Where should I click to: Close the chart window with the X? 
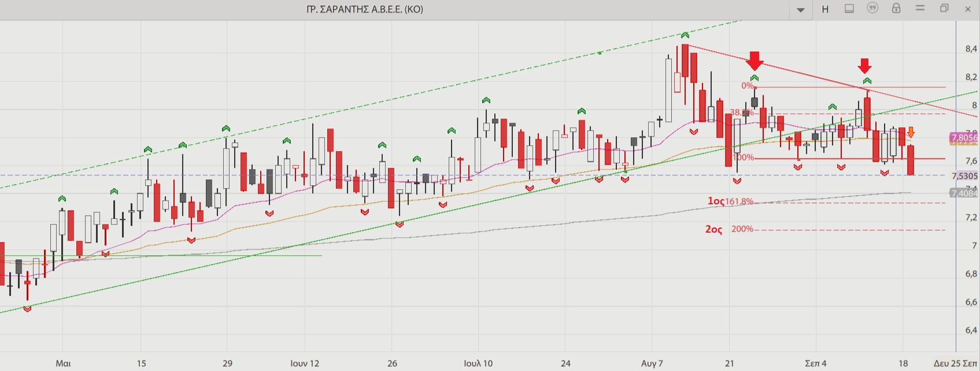tap(968, 9)
